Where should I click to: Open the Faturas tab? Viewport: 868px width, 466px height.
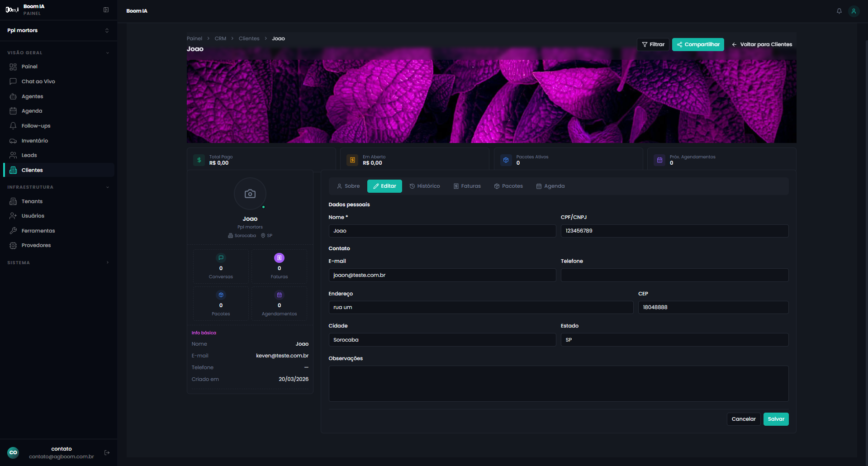click(467, 186)
